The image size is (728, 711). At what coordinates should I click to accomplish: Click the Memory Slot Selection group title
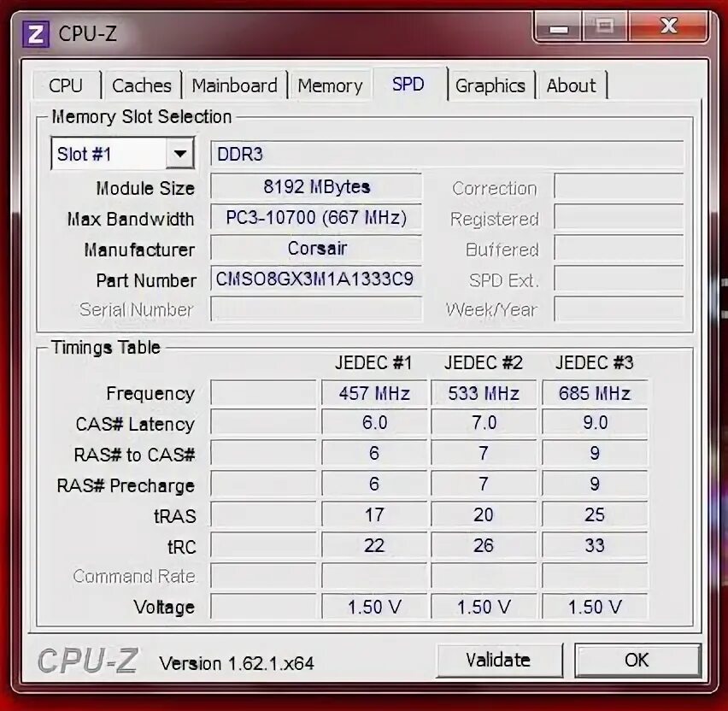click(142, 117)
